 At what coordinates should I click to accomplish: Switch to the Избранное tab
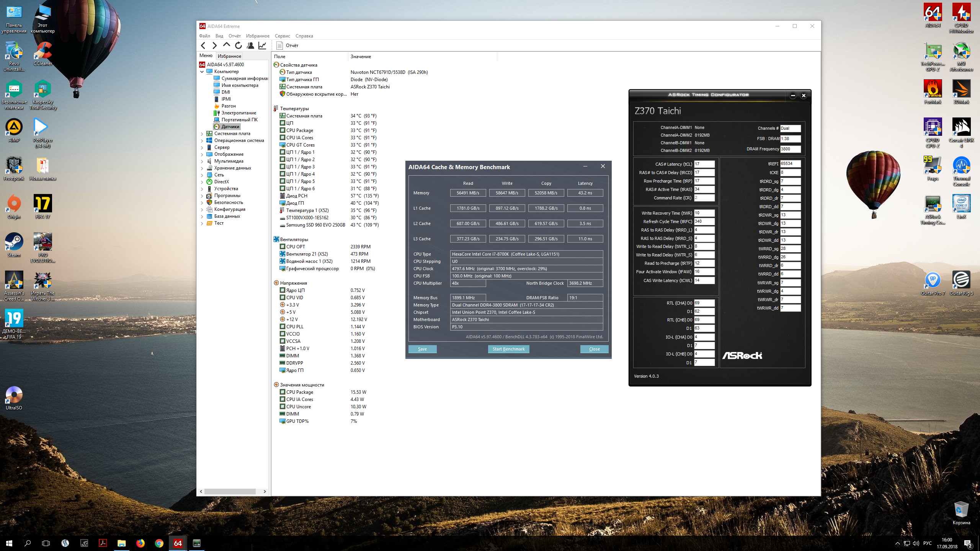229,56
